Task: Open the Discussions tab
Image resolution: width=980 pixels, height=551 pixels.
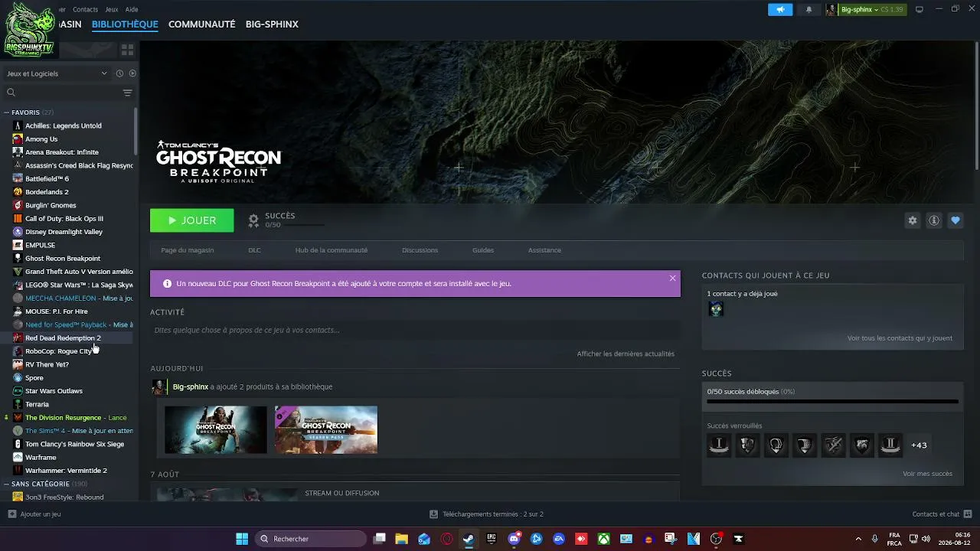Action: coord(420,250)
